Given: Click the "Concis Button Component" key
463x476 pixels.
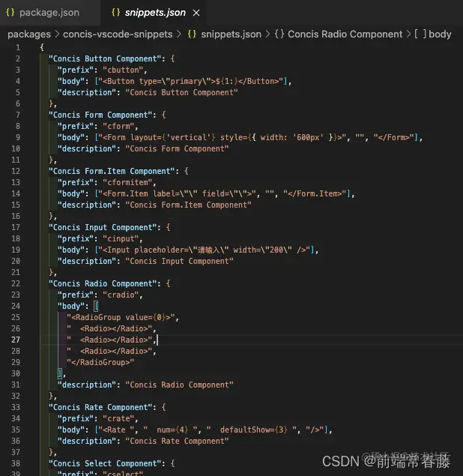Looking at the screenshot, I should (x=105, y=58).
